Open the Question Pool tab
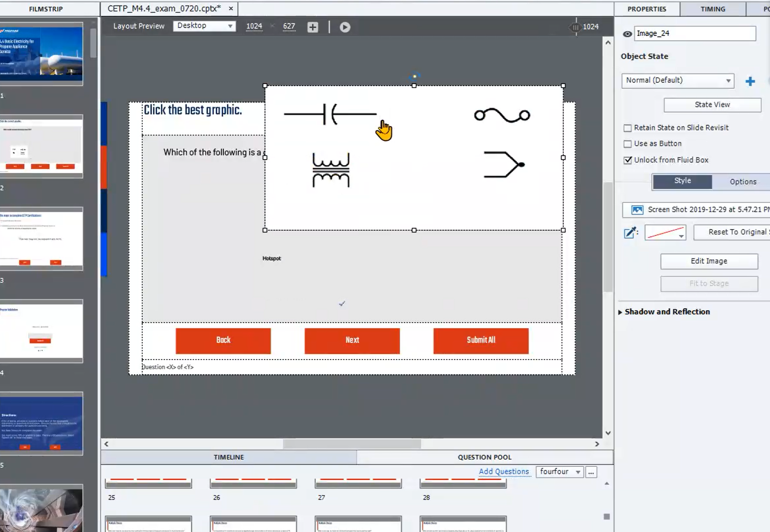The image size is (770, 532). coord(484,457)
